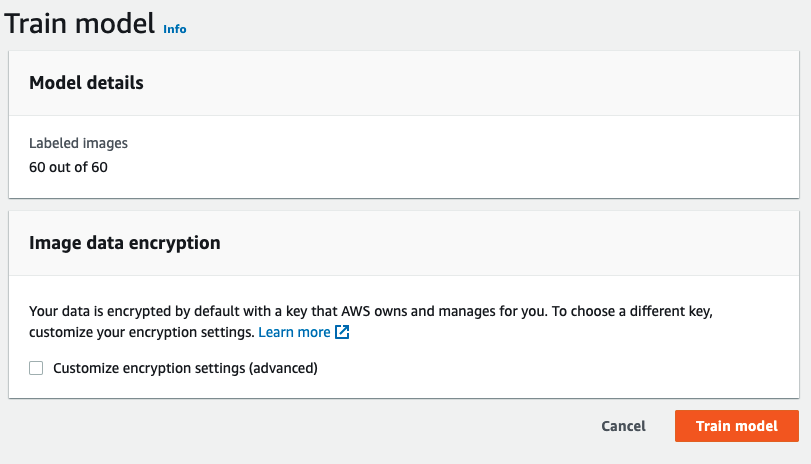The height and width of the screenshot is (464, 811).
Task: Open the Learn more encryption link
Action: (294, 332)
